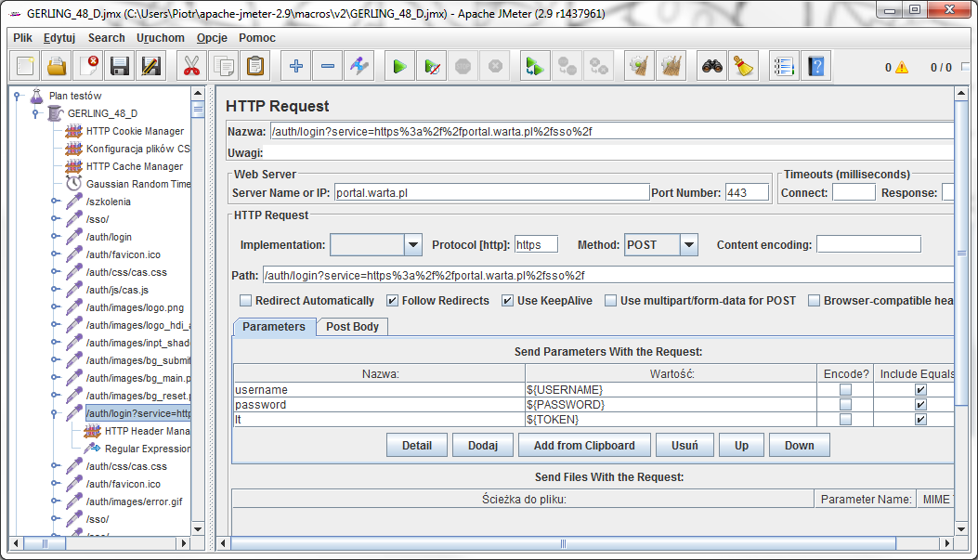This screenshot has width=978, height=560.
Task: Click Remote stop all icon
Action: (567, 66)
